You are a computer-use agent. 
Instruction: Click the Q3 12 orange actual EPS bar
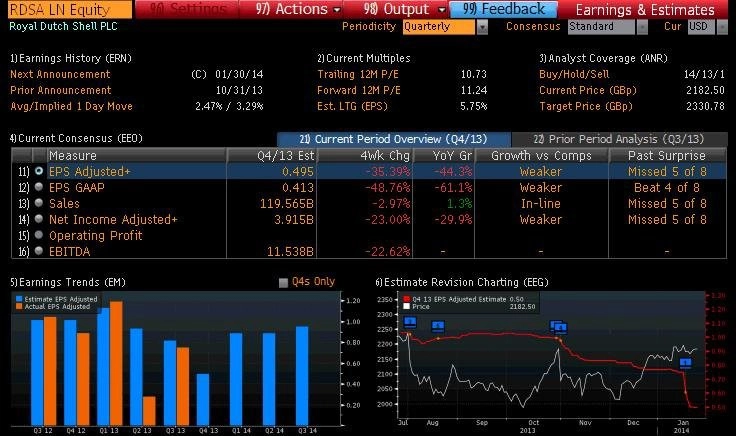[50, 371]
